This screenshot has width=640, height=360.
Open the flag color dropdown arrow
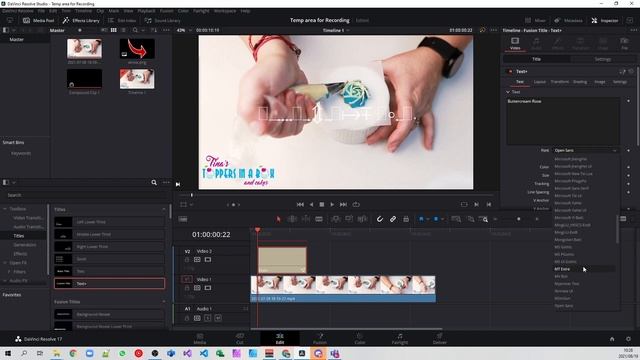[x=427, y=220]
